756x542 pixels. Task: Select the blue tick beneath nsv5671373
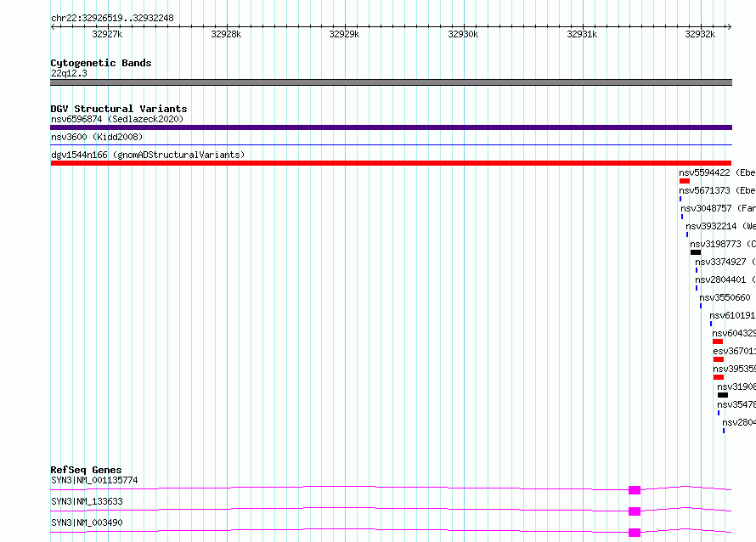coord(680,199)
